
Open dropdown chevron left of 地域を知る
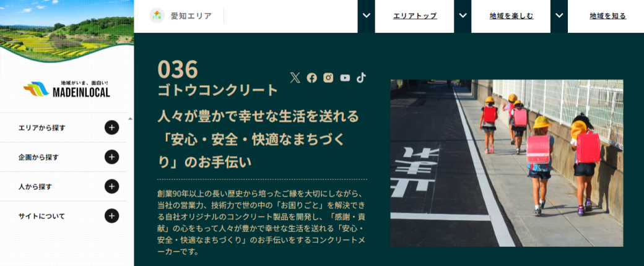(x=559, y=16)
